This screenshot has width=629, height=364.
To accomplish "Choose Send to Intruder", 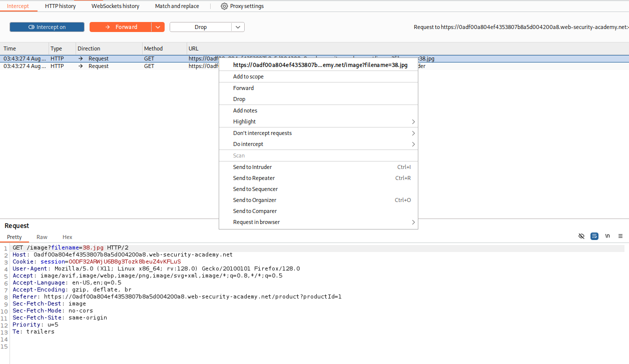I will point(318,167).
